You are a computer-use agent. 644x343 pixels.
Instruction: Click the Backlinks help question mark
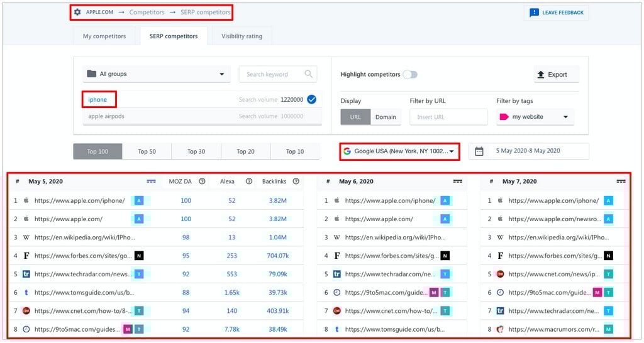point(296,182)
